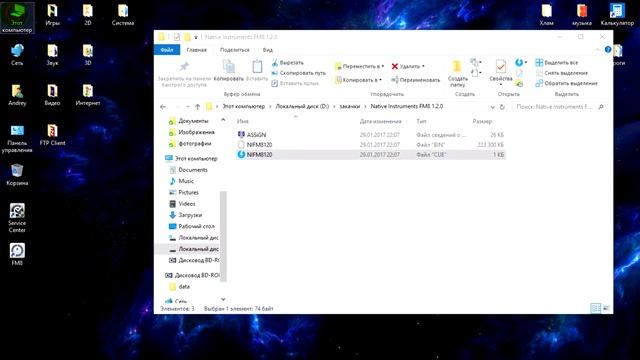The width and height of the screenshot is (640, 360).
Task: Open Панель управления desktop icon
Action: click(x=17, y=139)
